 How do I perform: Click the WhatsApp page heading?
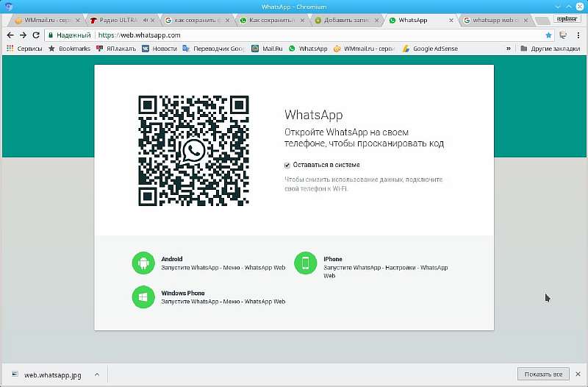(x=314, y=115)
